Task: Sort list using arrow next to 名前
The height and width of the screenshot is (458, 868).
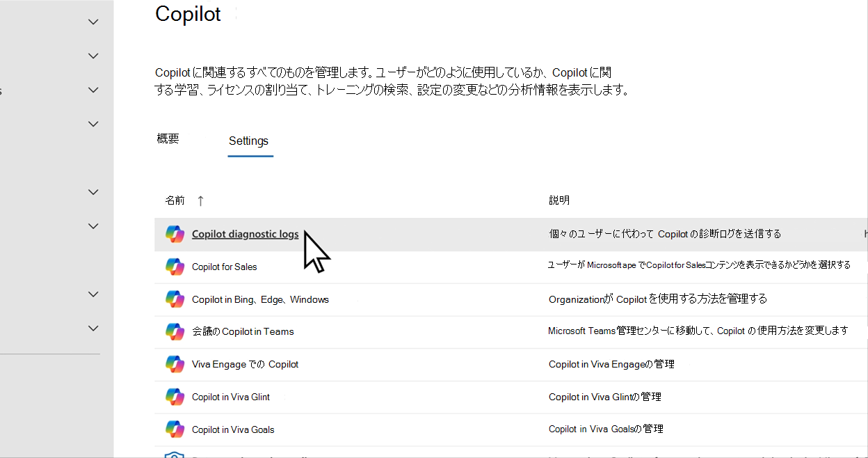Action: [200, 200]
